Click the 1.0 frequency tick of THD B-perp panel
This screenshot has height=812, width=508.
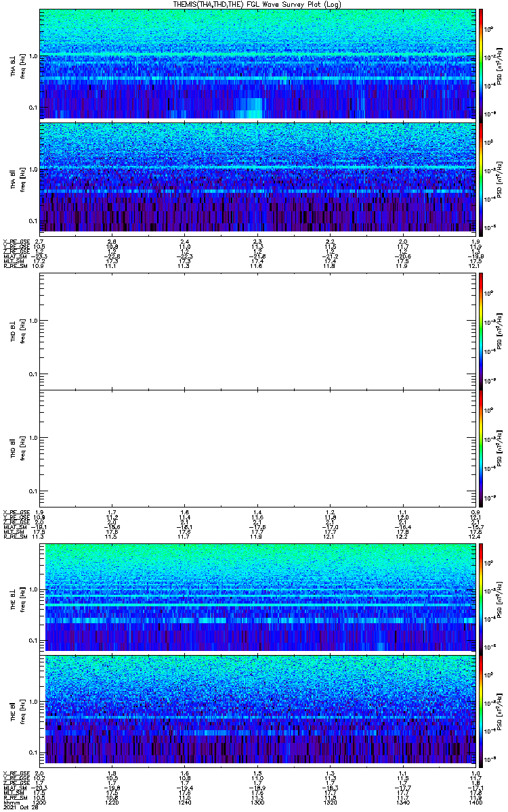pos(33,321)
